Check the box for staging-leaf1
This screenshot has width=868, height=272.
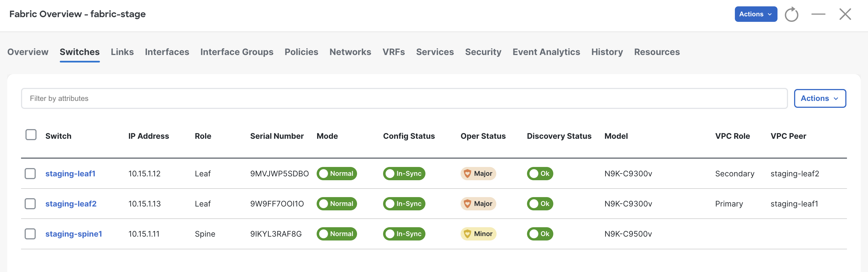click(x=30, y=174)
